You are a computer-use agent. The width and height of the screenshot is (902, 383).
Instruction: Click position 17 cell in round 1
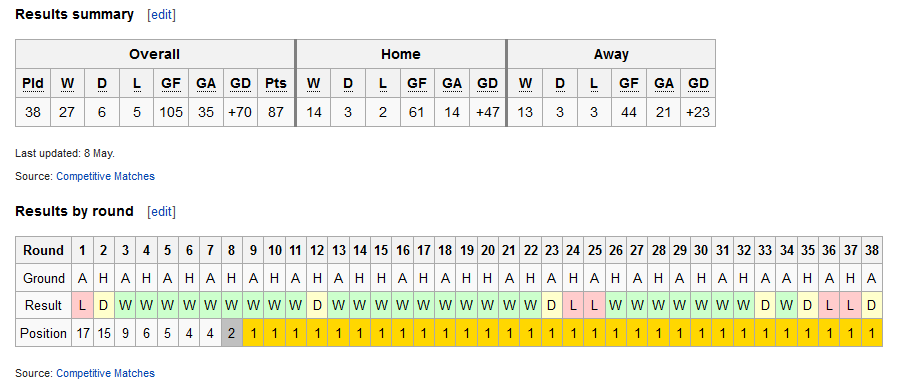click(x=82, y=333)
